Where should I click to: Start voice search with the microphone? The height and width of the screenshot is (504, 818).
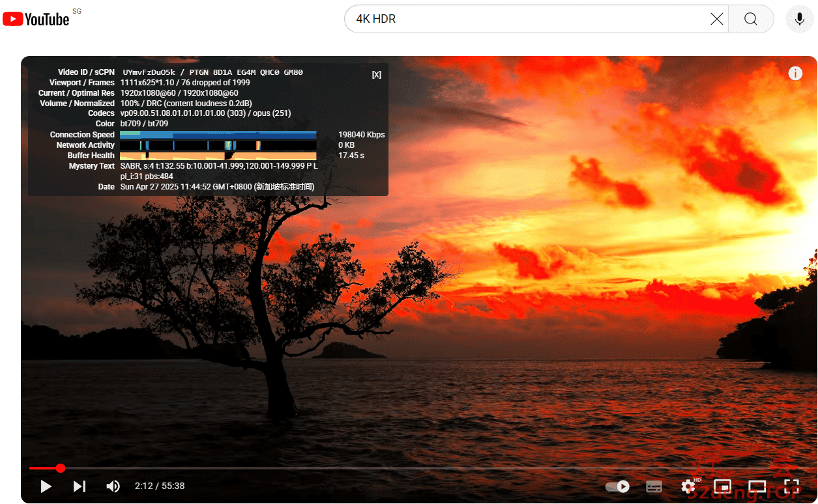799,19
